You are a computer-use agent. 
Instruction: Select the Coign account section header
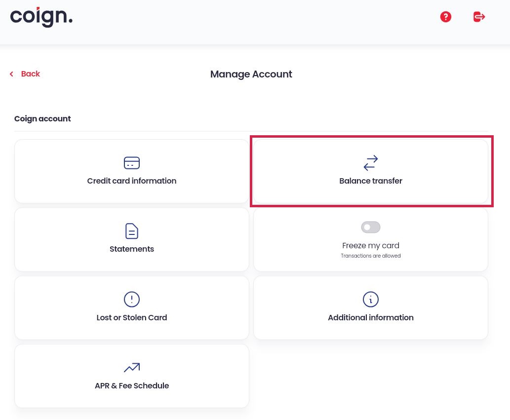point(42,118)
